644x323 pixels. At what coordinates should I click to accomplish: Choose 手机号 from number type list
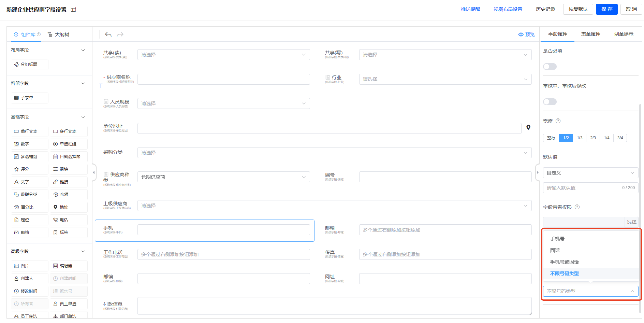[x=591, y=239]
